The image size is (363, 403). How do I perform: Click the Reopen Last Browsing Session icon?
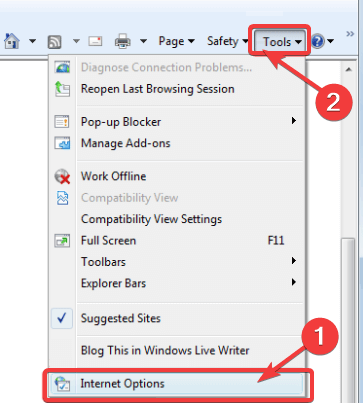[x=62, y=89]
